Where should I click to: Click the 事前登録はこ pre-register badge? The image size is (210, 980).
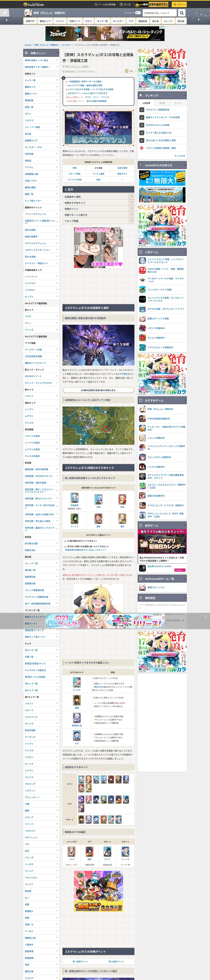click(x=180, y=570)
